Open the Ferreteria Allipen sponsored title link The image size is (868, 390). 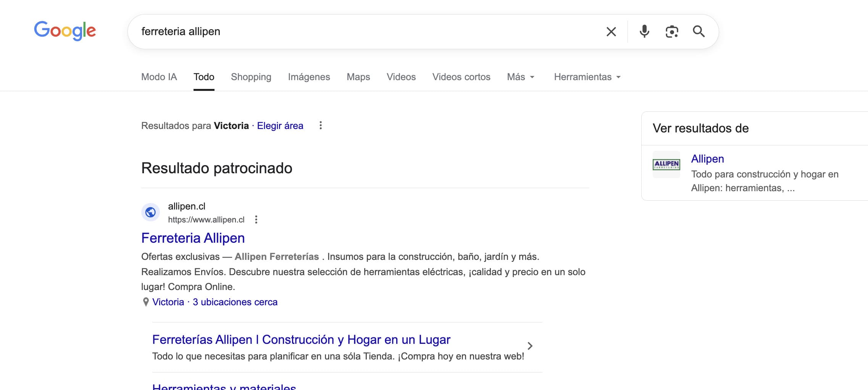193,238
